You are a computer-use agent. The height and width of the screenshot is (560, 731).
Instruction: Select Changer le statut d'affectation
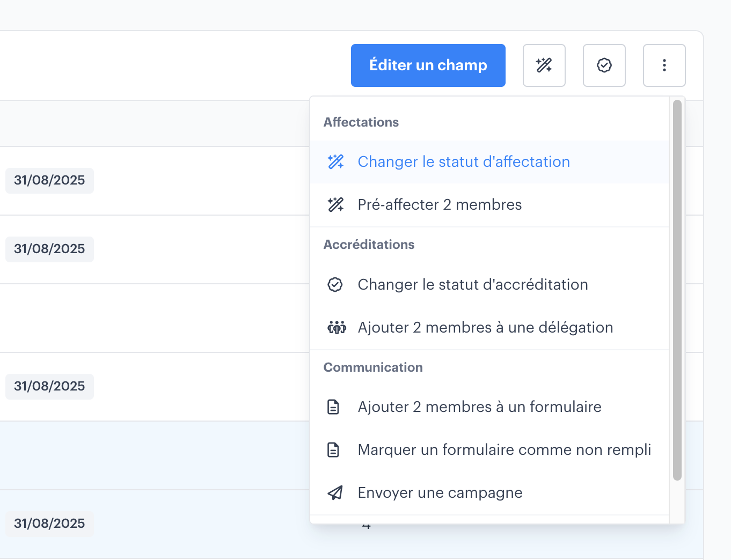point(489,162)
